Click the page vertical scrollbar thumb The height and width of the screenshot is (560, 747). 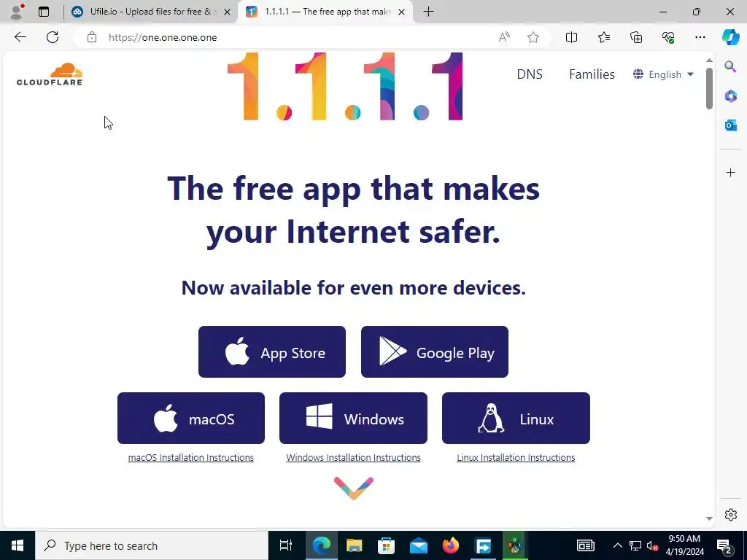point(709,88)
